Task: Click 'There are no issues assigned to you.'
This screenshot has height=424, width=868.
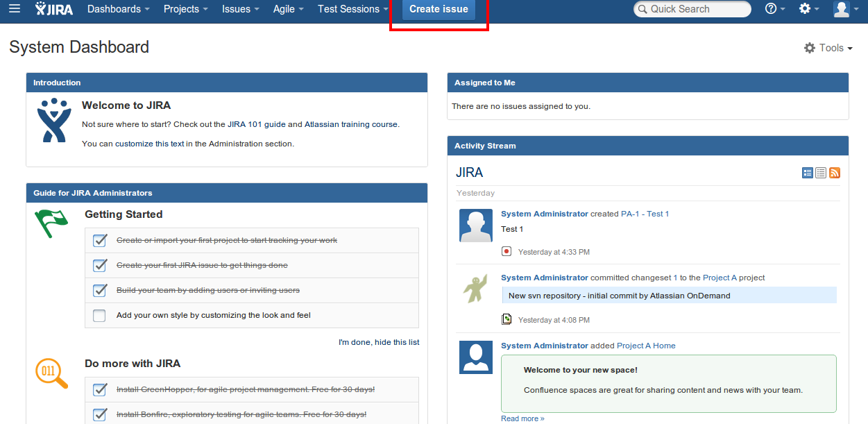Action: [x=521, y=106]
